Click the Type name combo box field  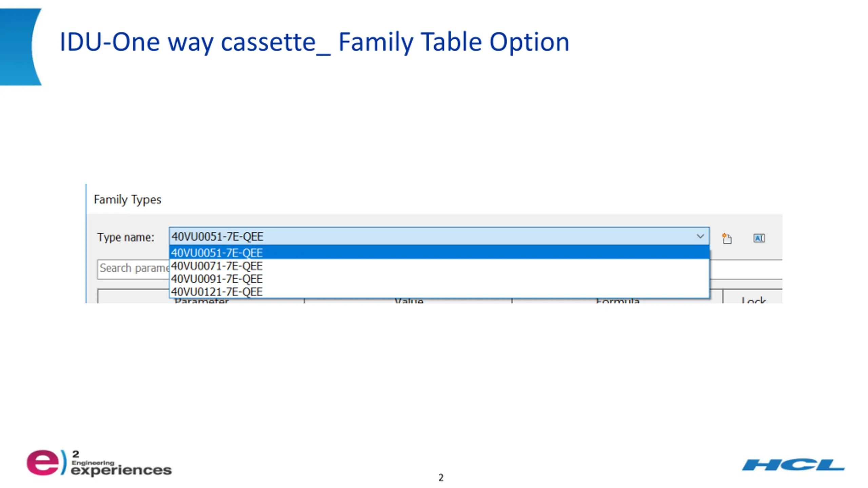point(439,236)
